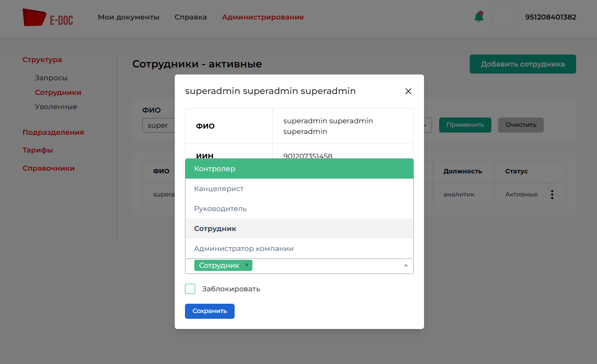Open Уволенные in sidebar
This screenshot has width=597, height=364.
pos(56,107)
